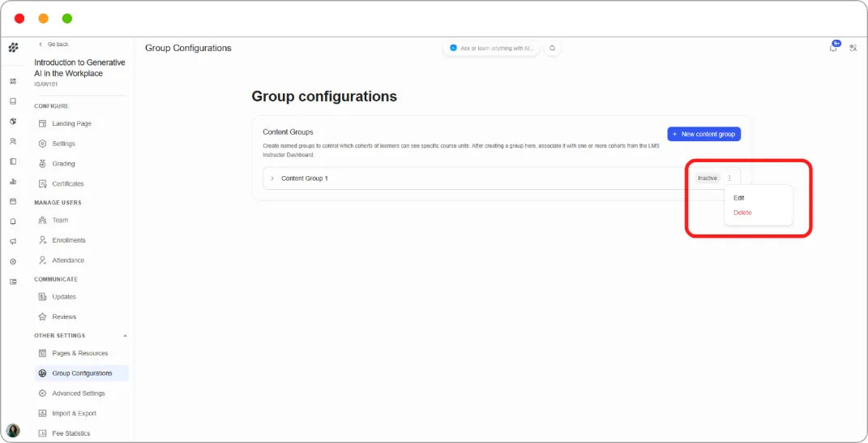868x443 pixels.
Task: Open the gear settings icon in icon rail
Action: pyautogui.click(x=13, y=261)
